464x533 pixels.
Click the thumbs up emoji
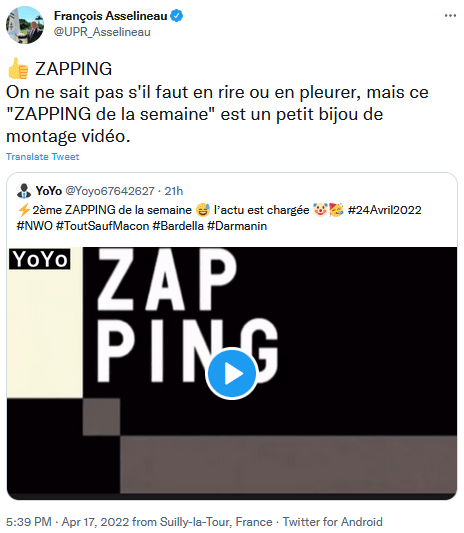point(18,68)
